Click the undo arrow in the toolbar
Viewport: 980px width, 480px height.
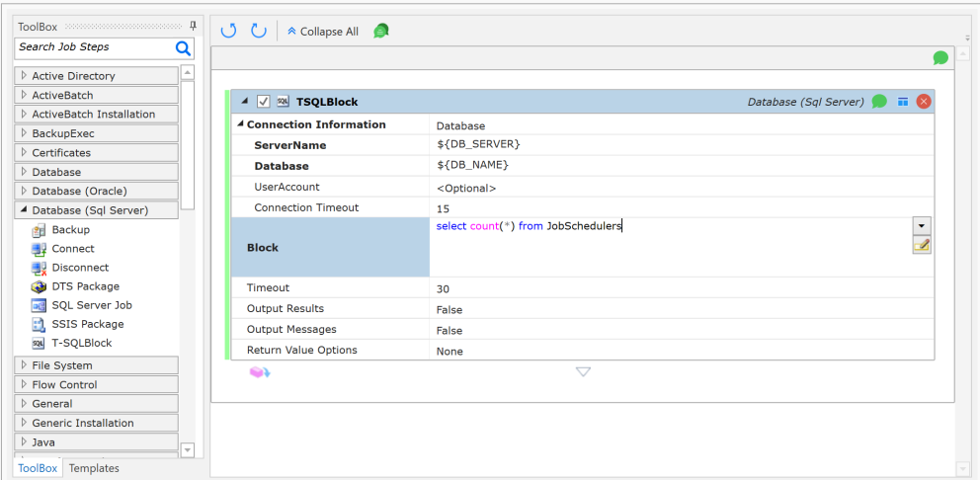point(229,31)
